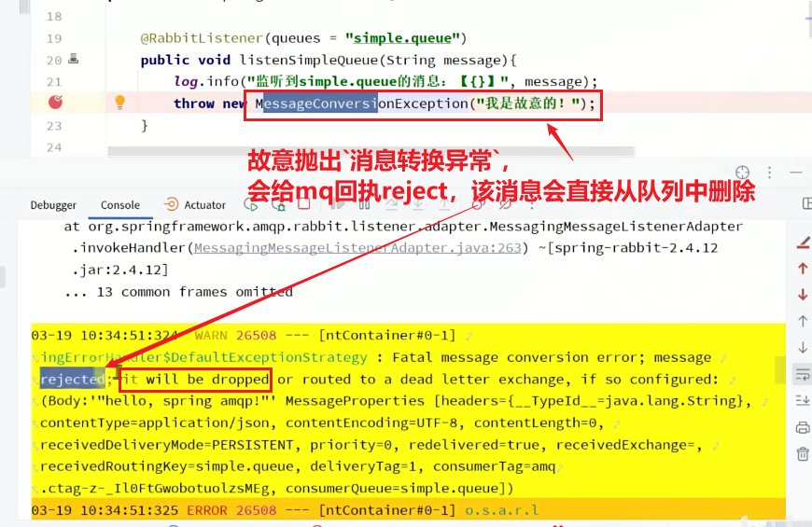Viewport: 812px width, 527px height.
Task: Stop the running debug session
Action: pyautogui.click(x=304, y=204)
